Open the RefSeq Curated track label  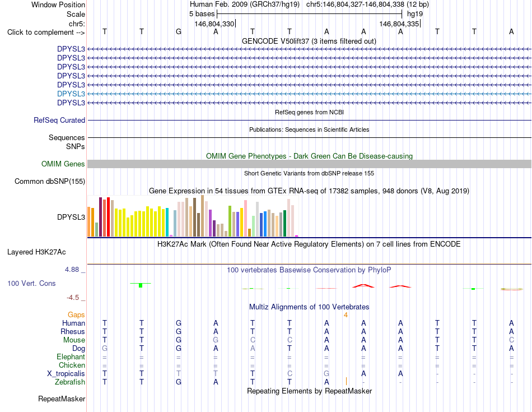click(x=59, y=121)
